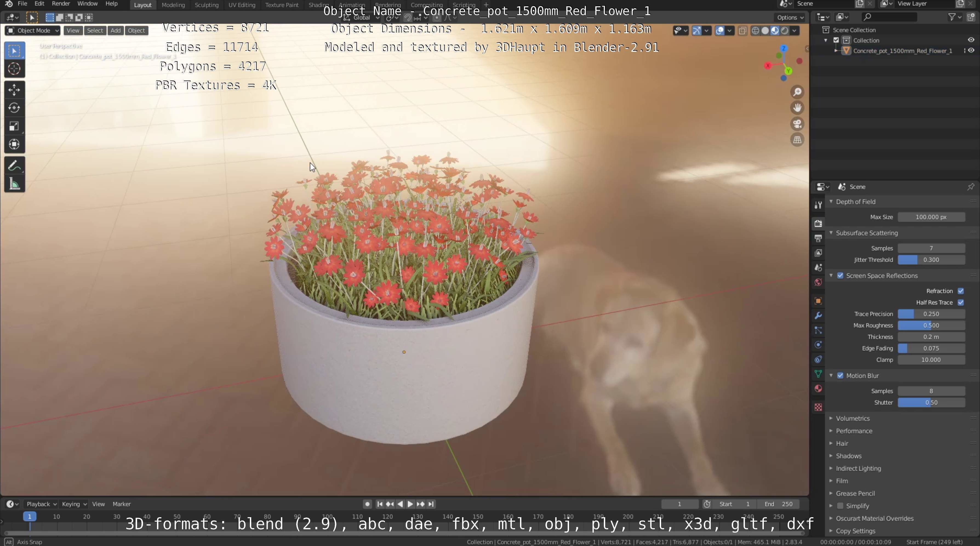Image resolution: width=980 pixels, height=546 pixels.
Task: Select the Annotate tool
Action: tap(15, 166)
